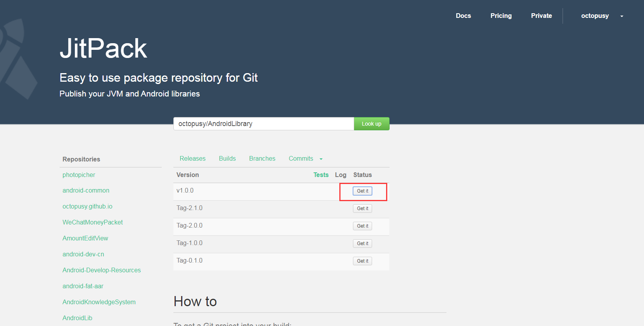Click the Tests column link
644x326 pixels.
point(321,175)
